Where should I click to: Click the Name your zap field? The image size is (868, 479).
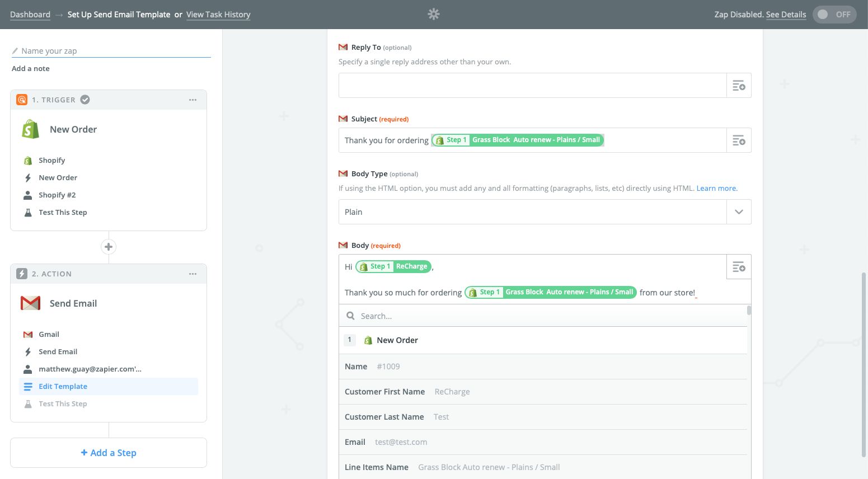click(x=111, y=51)
